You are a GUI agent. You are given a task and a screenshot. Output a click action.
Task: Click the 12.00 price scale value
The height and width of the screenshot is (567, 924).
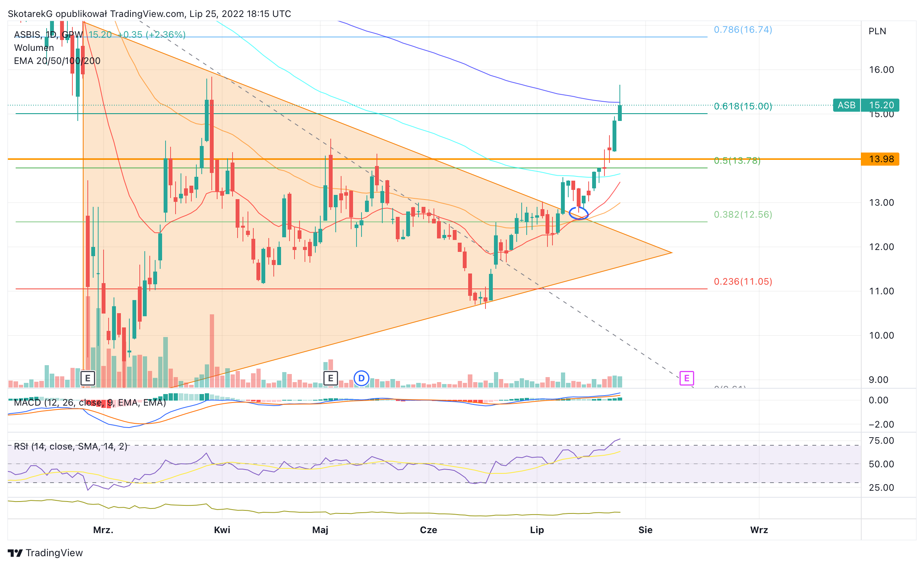[x=881, y=247]
